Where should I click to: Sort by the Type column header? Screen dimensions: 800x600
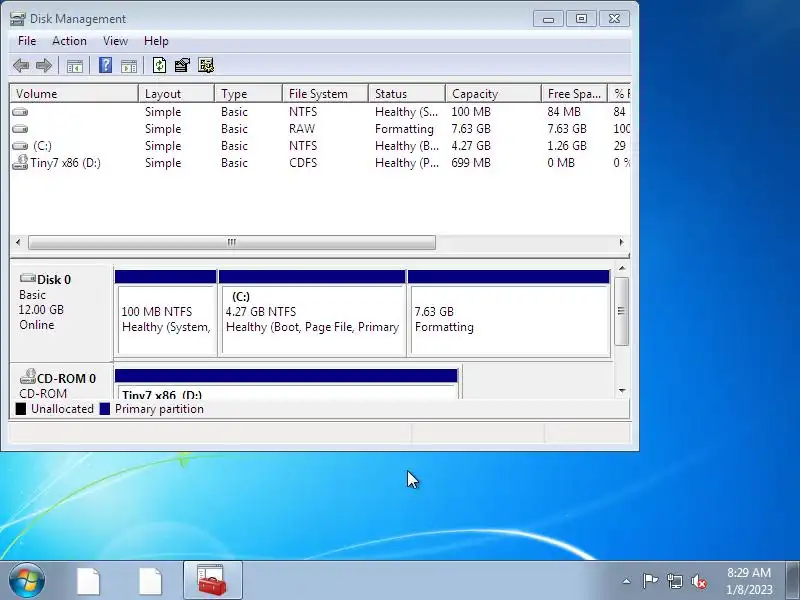248,94
